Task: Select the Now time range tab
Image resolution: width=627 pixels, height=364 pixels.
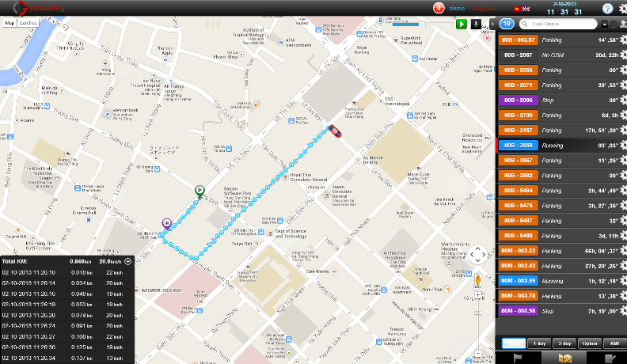Action: pos(514,343)
